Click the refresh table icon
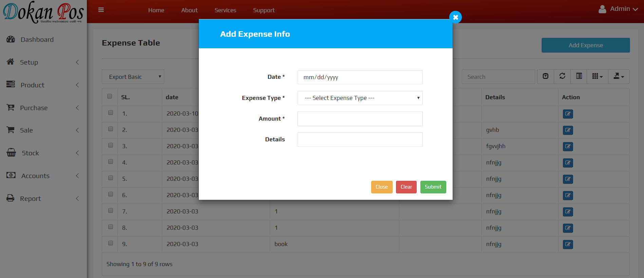This screenshot has width=644, height=278. [x=562, y=76]
